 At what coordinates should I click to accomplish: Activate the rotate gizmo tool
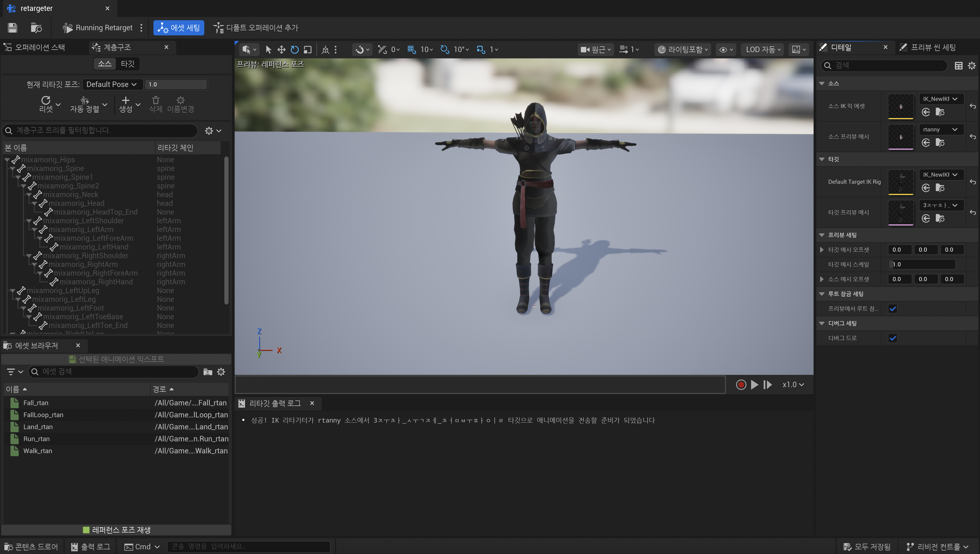pos(294,49)
